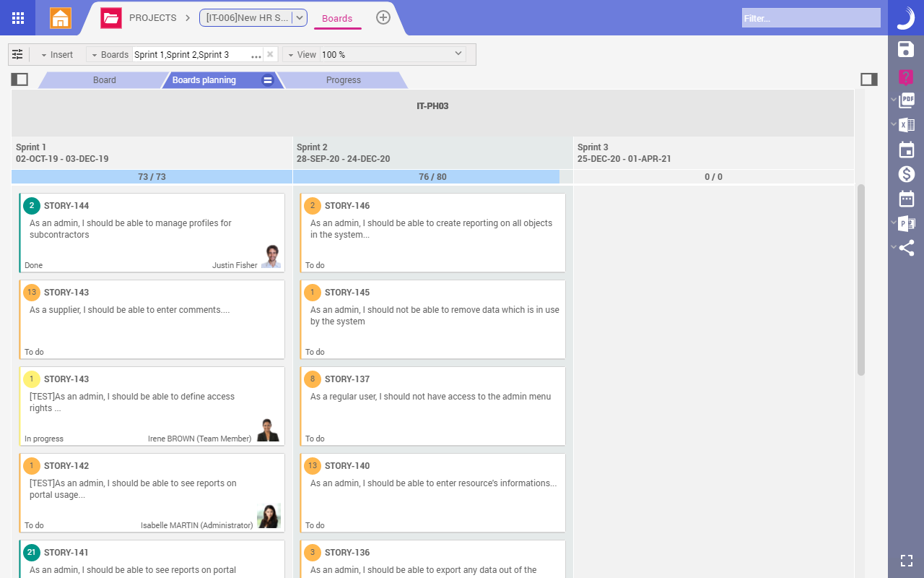
Task: Toggle fullscreen mode
Action: click(x=906, y=560)
